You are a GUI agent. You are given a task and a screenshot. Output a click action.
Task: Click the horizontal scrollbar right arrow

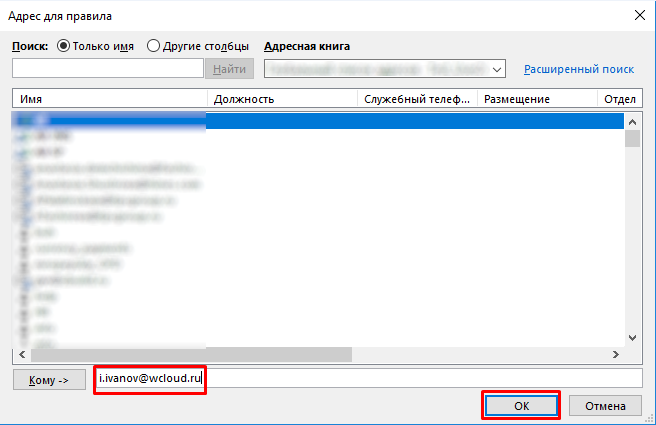617,354
